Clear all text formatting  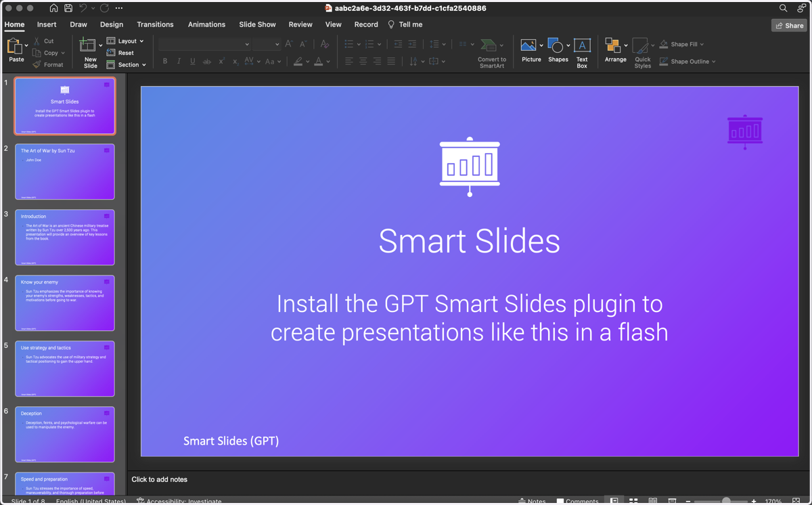pos(325,44)
